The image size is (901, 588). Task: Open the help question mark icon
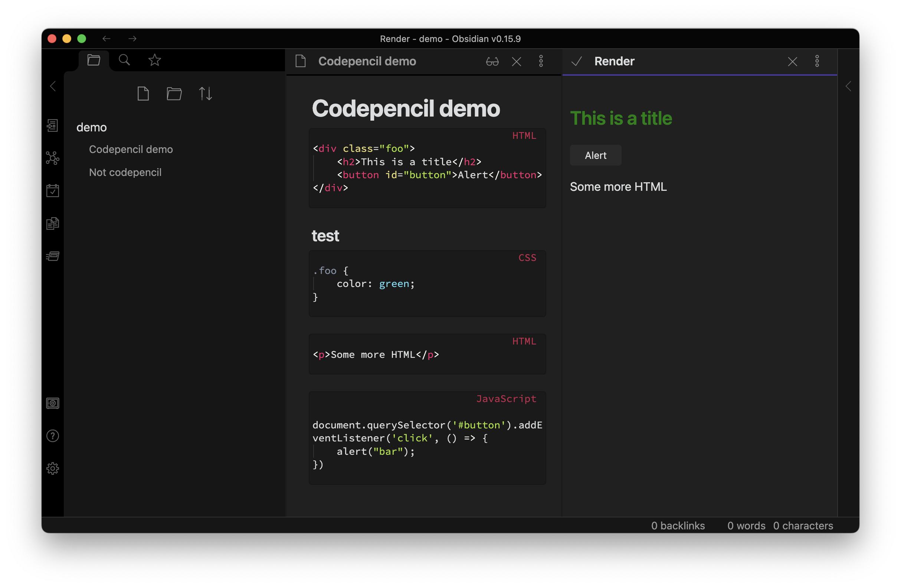pos(53,436)
